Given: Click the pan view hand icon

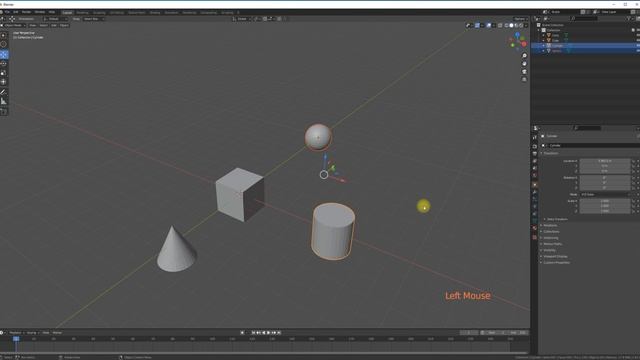Looking at the screenshot, I should (x=524, y=64).
